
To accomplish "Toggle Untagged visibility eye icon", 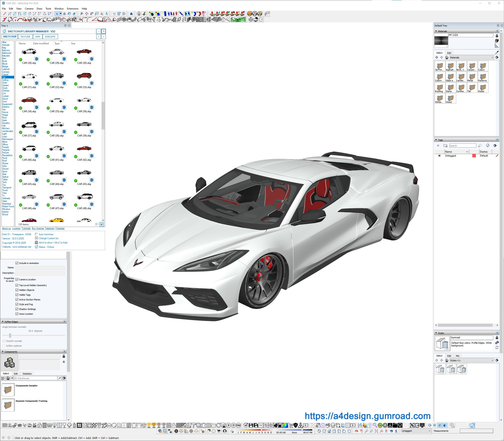I will click(439, 156).
